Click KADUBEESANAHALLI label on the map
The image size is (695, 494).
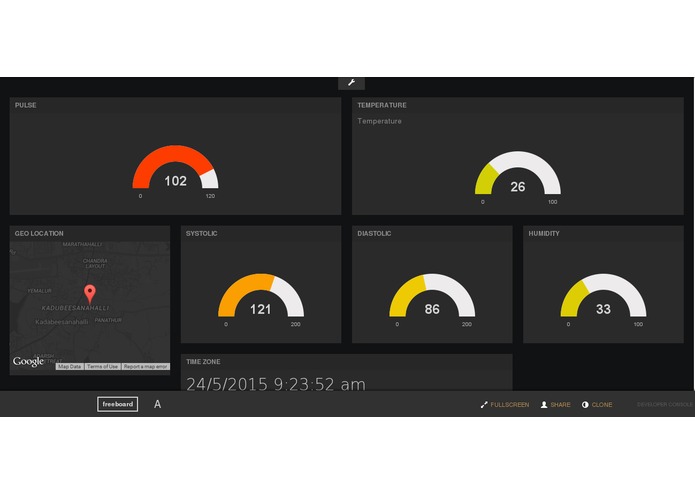coord(75,308)
